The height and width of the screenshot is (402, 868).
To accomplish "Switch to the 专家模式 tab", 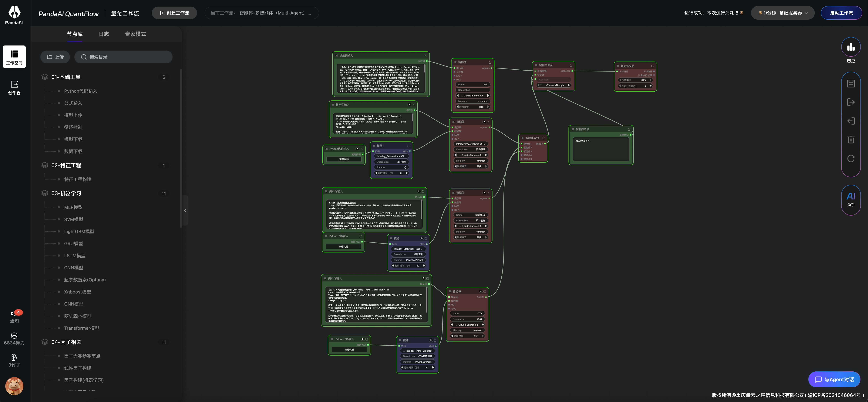I will coord(135,34).
